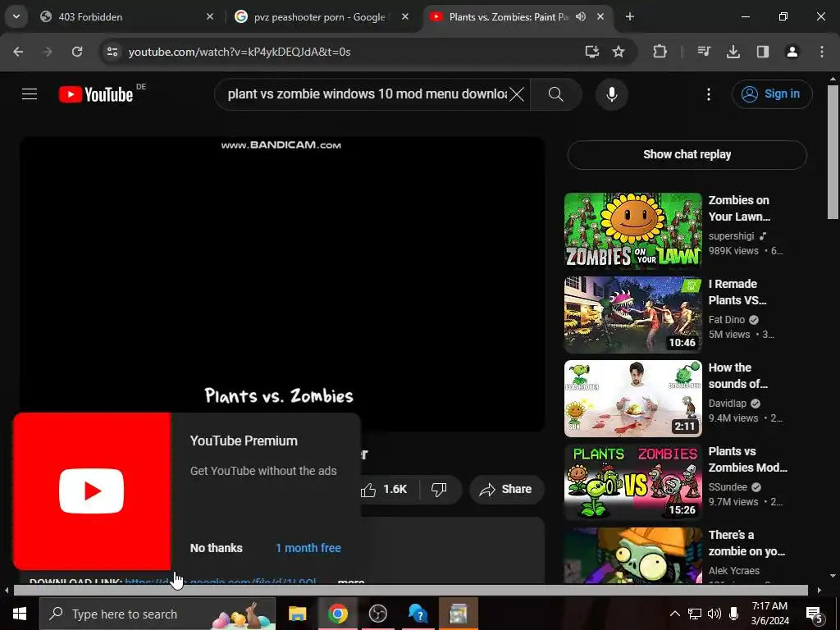The width and height of the screenshot is (840, 630).
Task: Clear the YouTube search box text
Action: (x=517, y=94)
